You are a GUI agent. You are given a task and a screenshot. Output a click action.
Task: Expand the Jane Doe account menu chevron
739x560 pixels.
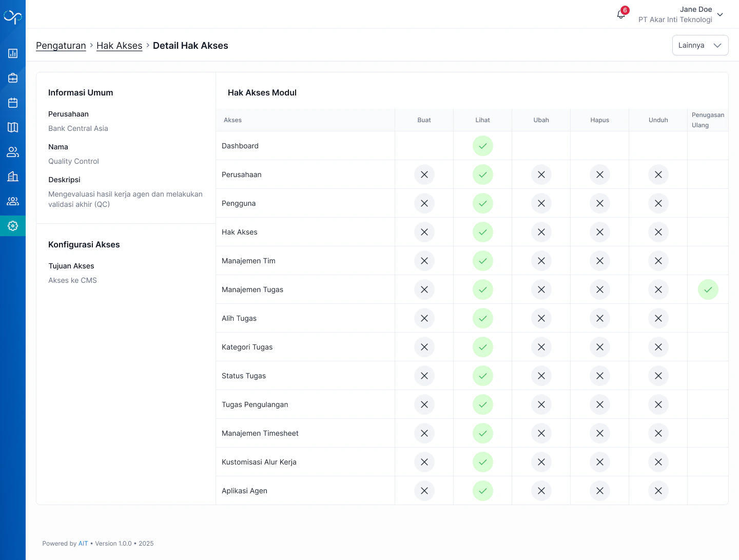[720, 14]
